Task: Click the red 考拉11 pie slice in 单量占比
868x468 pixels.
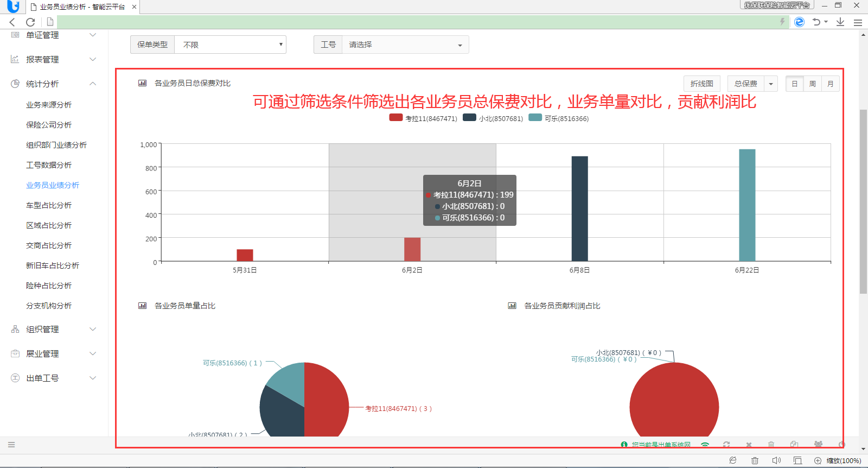Action: click(x=327, y=399)
